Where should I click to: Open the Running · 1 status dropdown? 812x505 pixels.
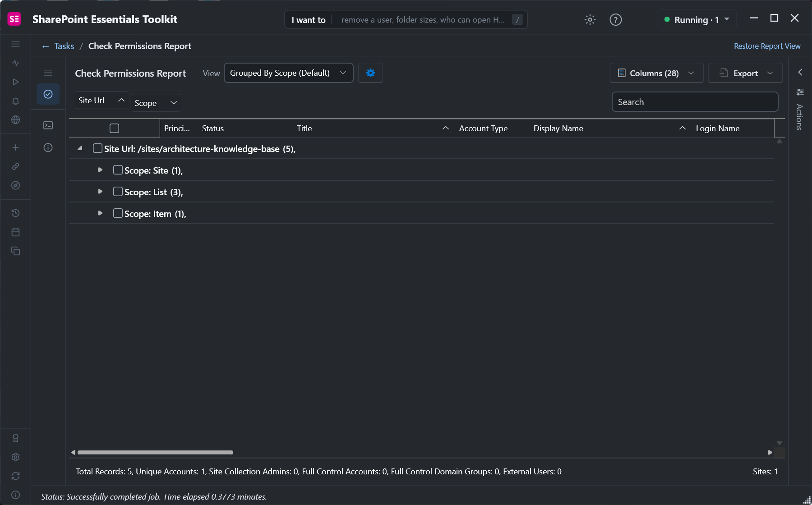697,20
